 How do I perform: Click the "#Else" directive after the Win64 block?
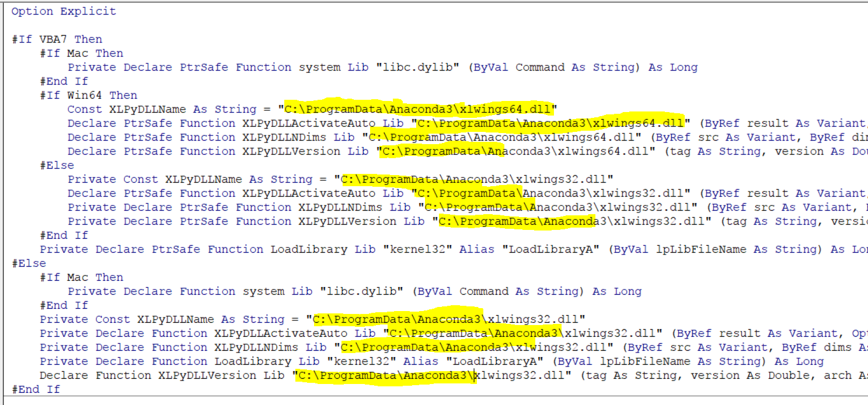point(55,165)
